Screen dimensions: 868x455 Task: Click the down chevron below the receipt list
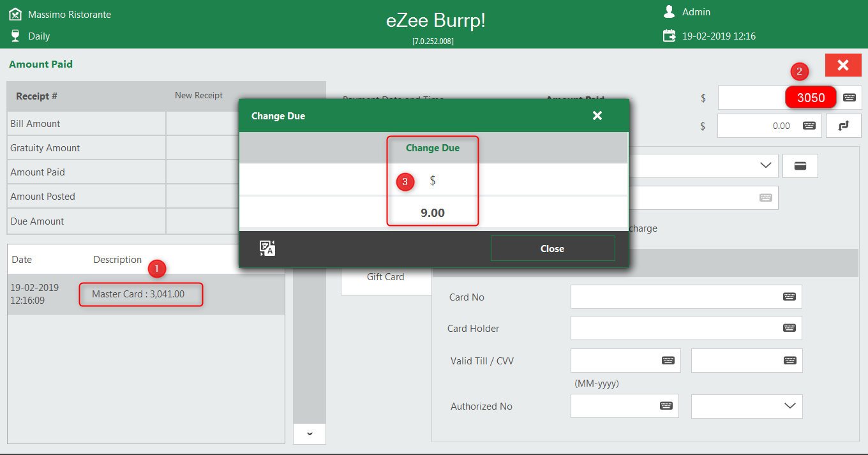310,434
